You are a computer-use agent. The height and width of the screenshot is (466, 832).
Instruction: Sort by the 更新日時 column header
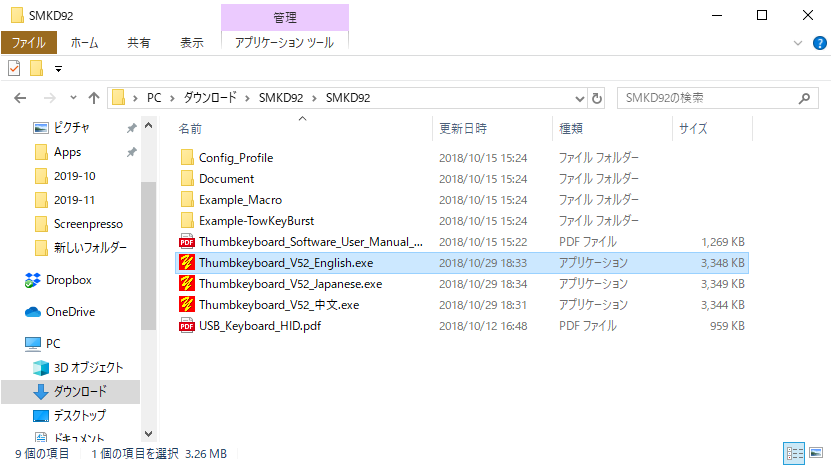[x=463, y=128]
